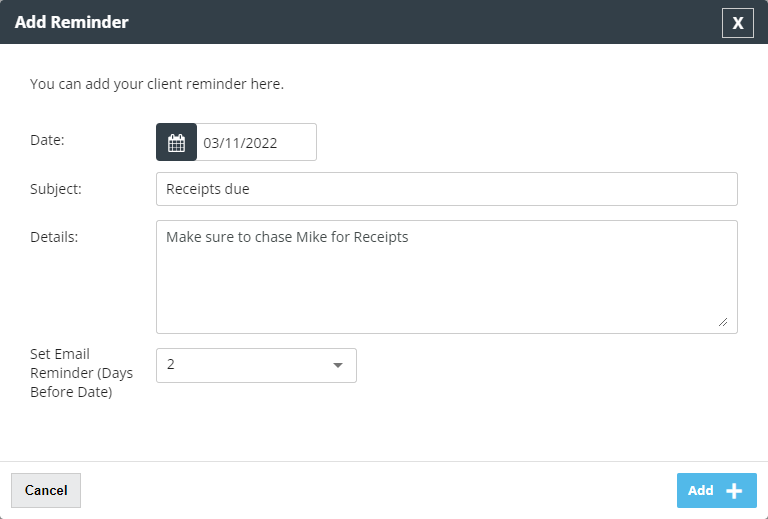Click the blue Add button
This screenshot has width=768, height=519.
(717, 491)
